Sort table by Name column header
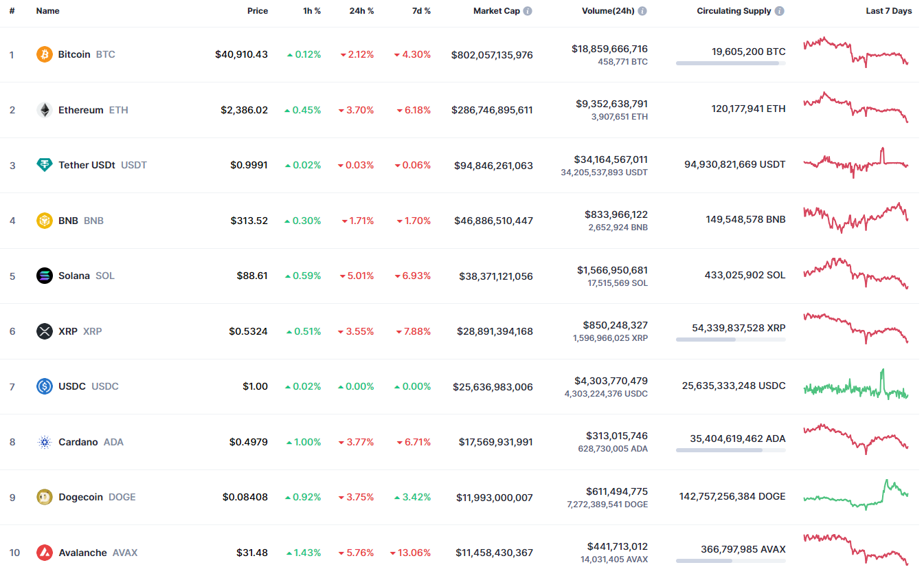The width and height of the screenshot is (924, 576). (x=48, y=11)
